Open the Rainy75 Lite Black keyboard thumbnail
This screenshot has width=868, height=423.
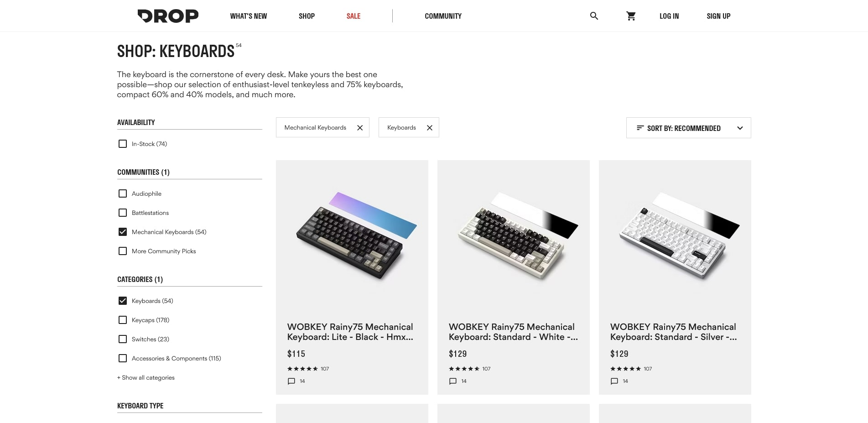point(352,235)
